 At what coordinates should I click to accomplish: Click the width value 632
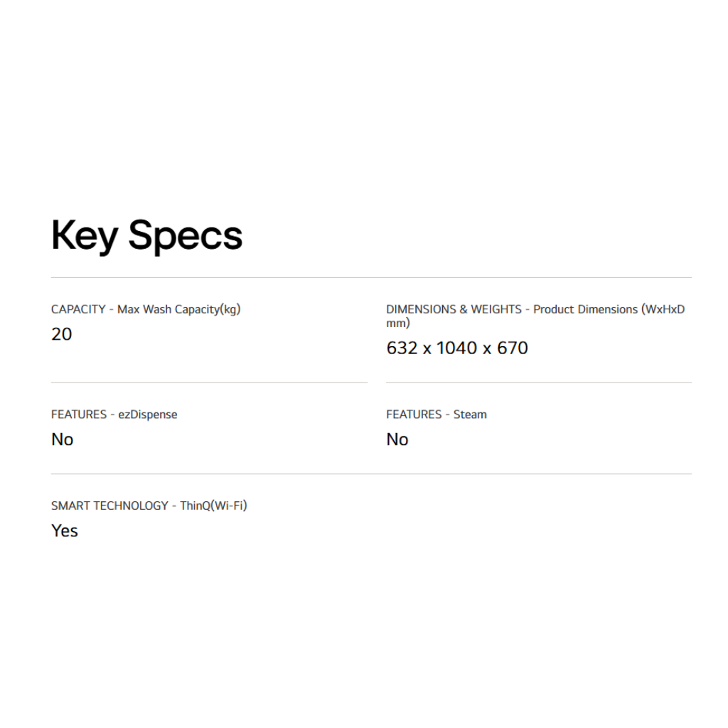(402, 348)
